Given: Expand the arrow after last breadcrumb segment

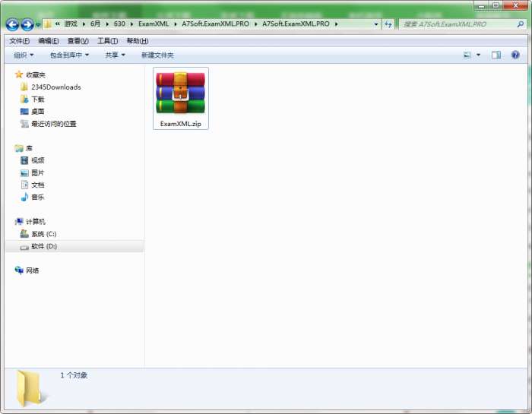Looking at the screenshot, I should coord(336,24).
